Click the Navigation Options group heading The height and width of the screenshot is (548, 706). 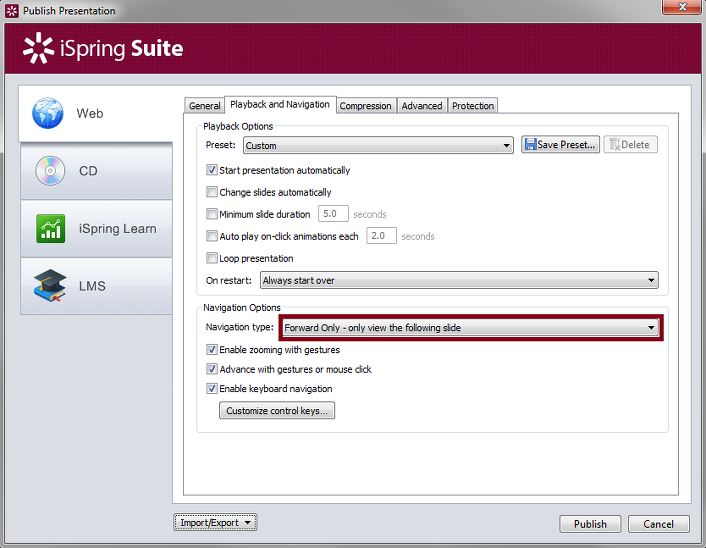tap(242, 308)
